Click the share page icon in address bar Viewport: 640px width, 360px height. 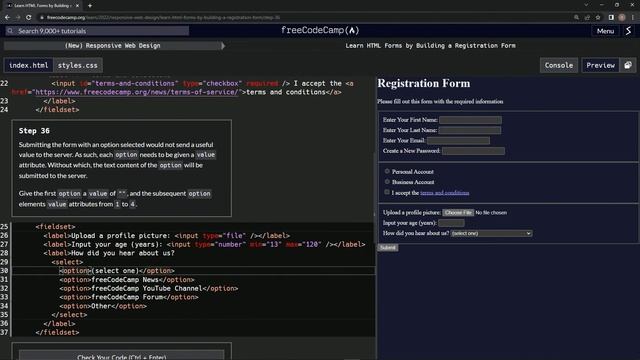point(587,18)
